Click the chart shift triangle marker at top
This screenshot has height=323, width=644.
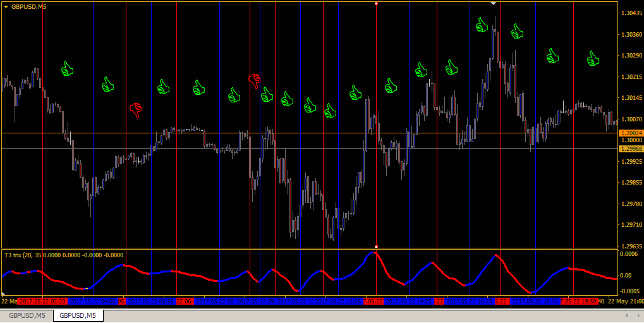(494, 3)
